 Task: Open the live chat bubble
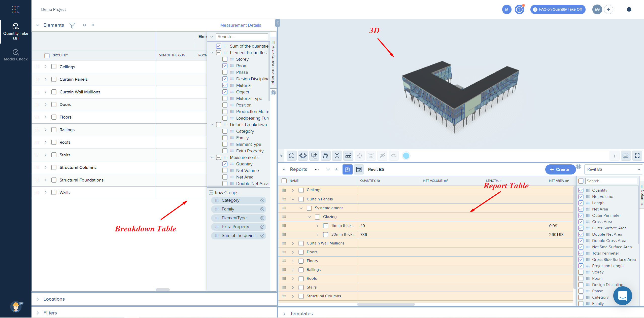coord(622,295)
